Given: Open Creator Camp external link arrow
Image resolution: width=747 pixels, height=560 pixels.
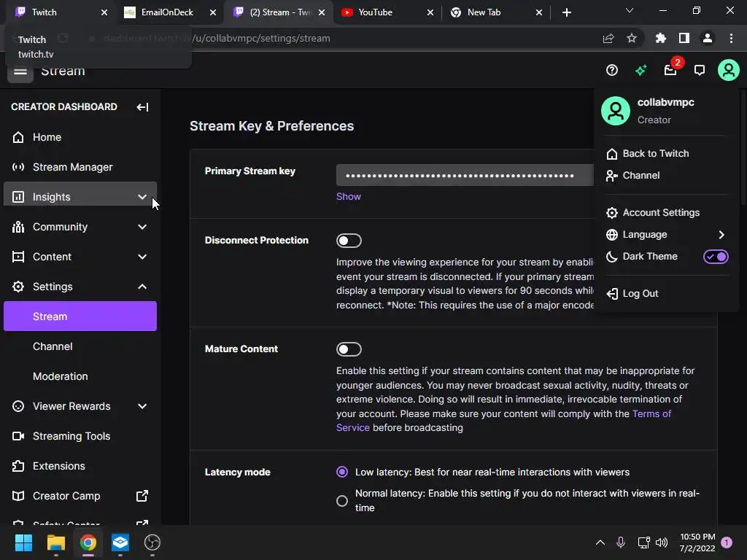Looking at the screenshot, I should click(142, 496).
